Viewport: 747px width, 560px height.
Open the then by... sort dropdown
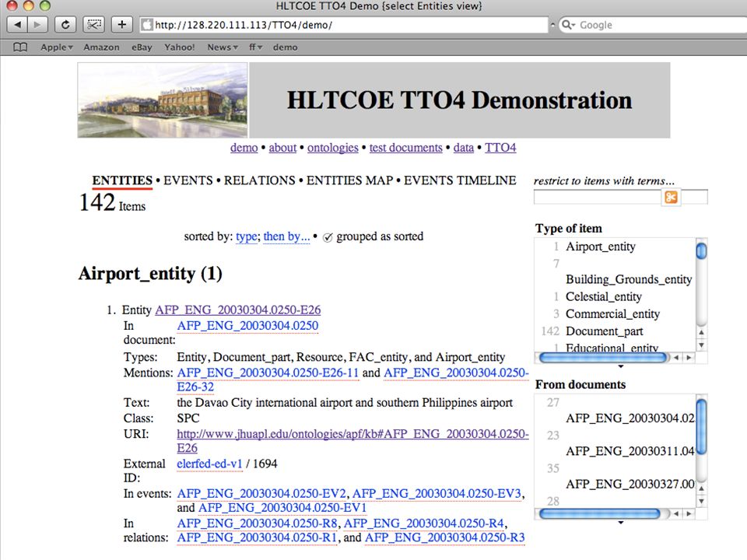[286, 236]
